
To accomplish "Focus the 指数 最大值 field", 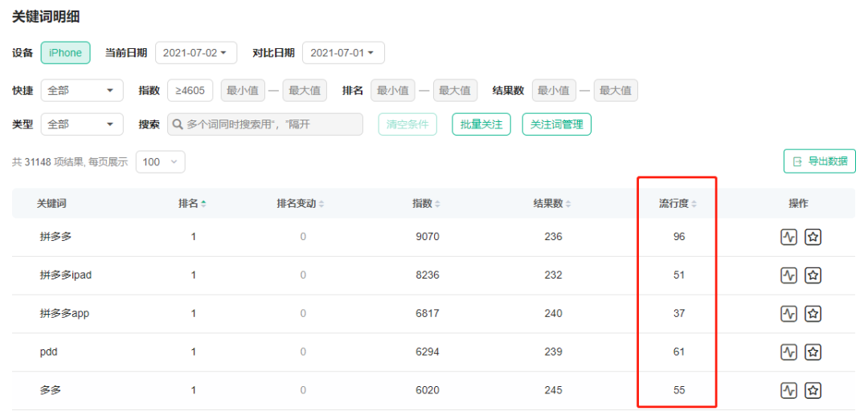I will [305, 91].
